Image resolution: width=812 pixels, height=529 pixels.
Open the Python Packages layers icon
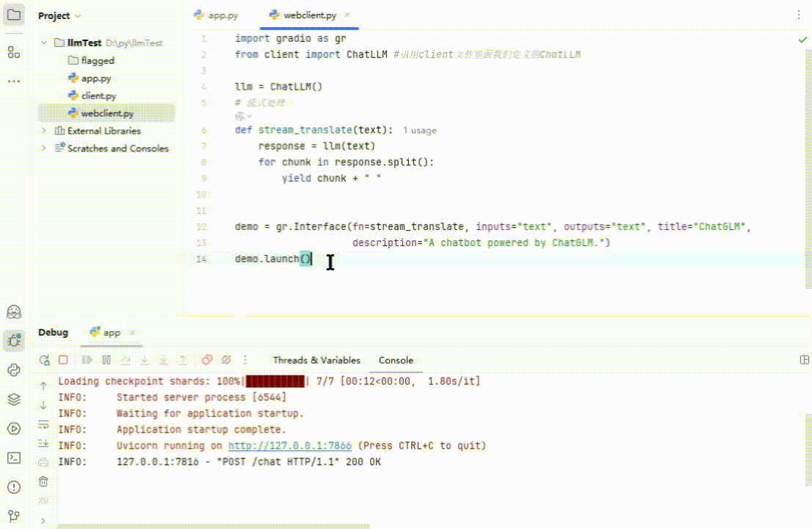14,400
